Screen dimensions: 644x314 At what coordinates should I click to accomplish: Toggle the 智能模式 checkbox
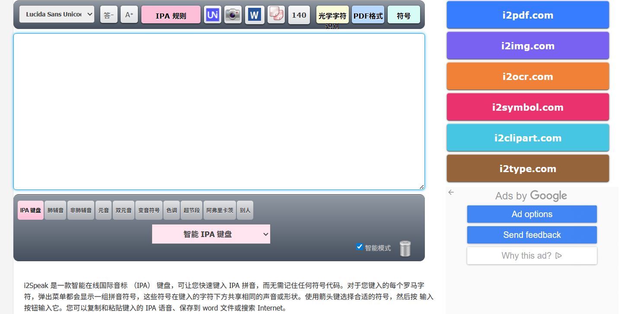[x=359, y=247]
